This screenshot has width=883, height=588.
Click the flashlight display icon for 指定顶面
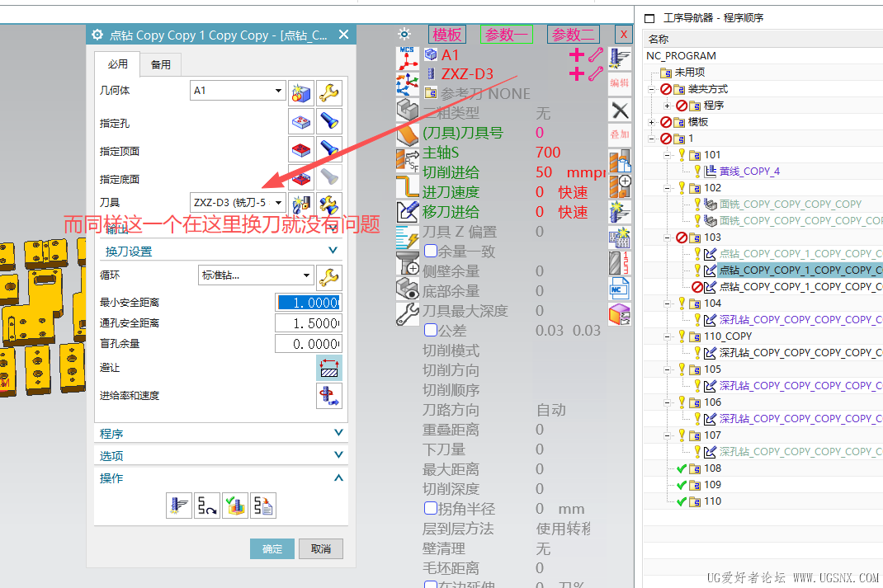[x=329, y=149]
